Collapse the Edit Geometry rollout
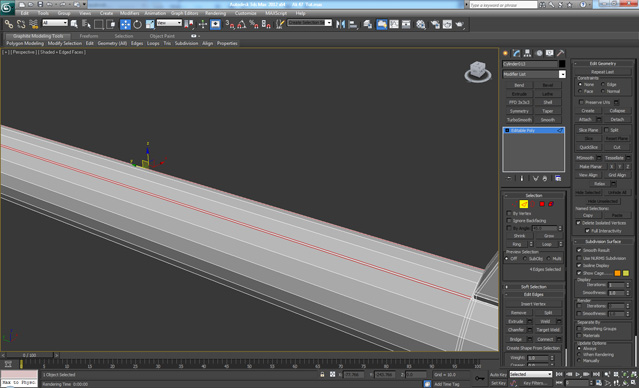Screen dimensions: 639x388 (603, 64)
